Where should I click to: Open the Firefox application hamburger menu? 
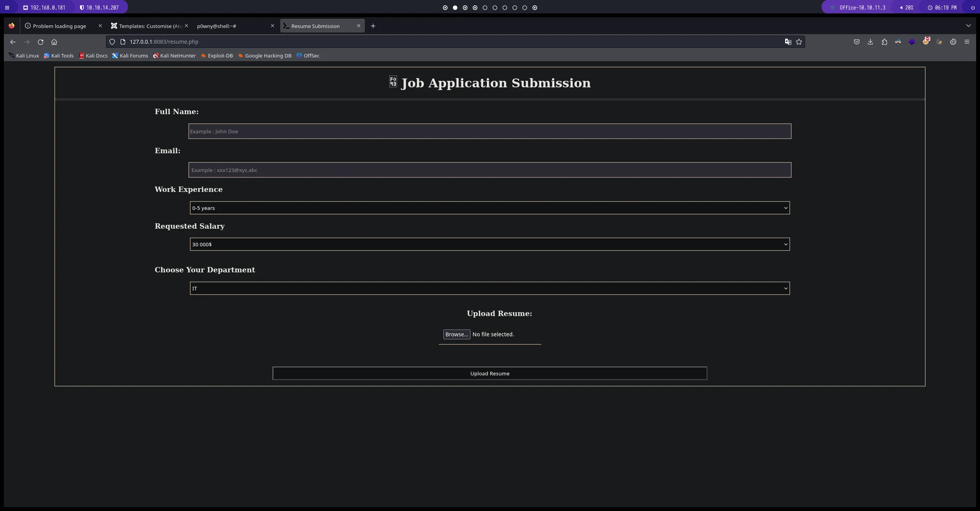(x=967, y=42)
